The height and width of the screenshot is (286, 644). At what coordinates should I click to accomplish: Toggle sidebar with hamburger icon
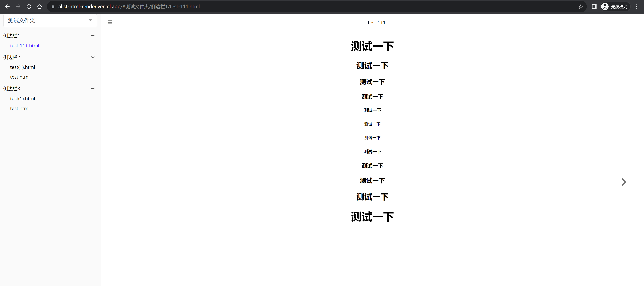click(x=110, y=22)
